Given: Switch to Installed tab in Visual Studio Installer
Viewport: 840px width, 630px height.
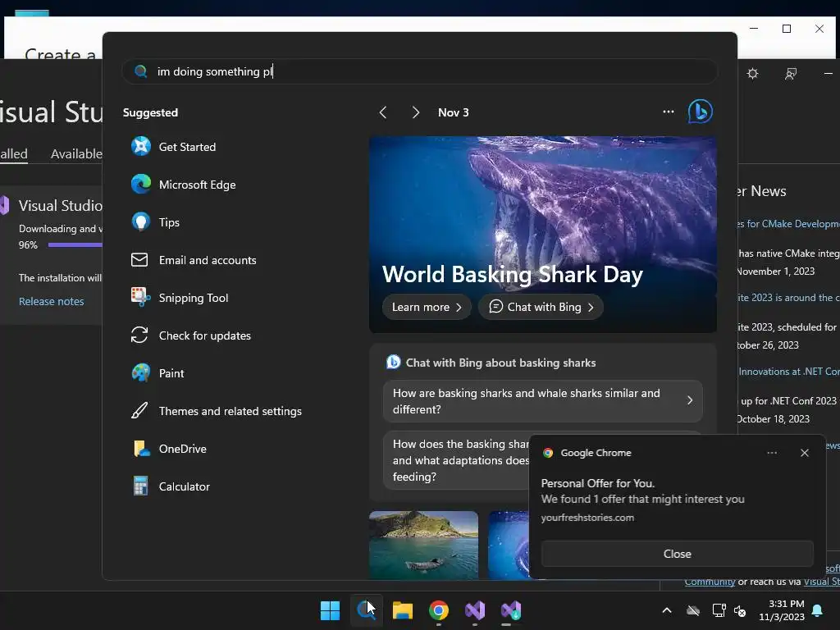Looking at the screenshot, I should click(14, 153).
